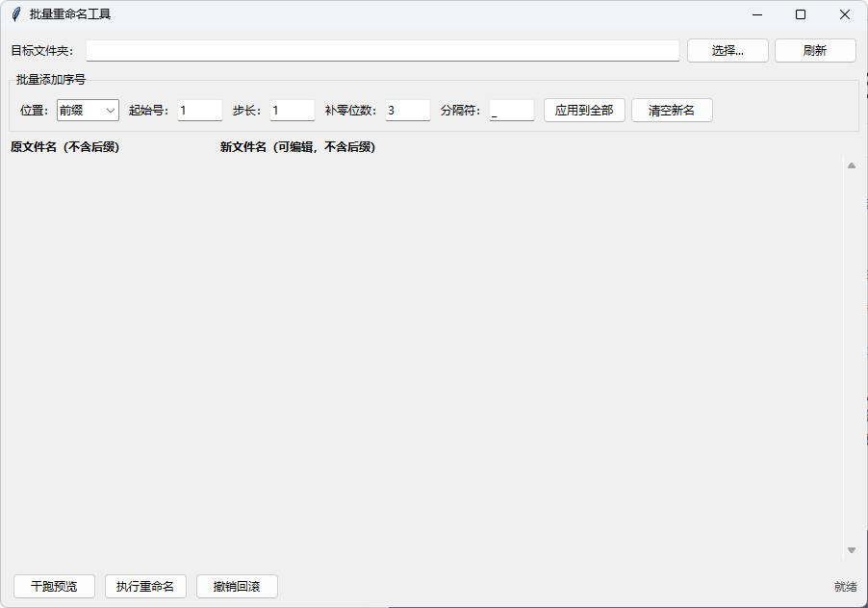Click the 选择... folder button

point(728,51)
